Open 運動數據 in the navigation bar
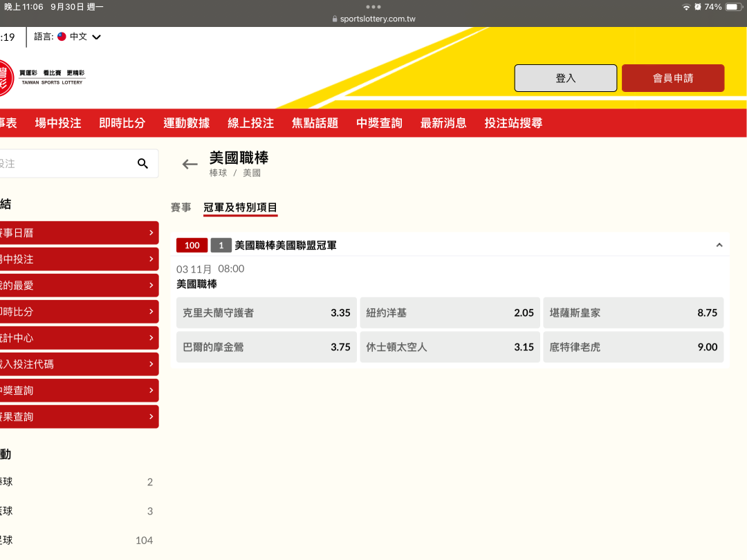Screen dimensions: 747x560 (187, 123)
